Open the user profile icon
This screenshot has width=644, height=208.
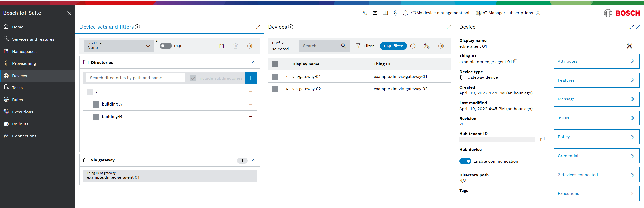538,13
